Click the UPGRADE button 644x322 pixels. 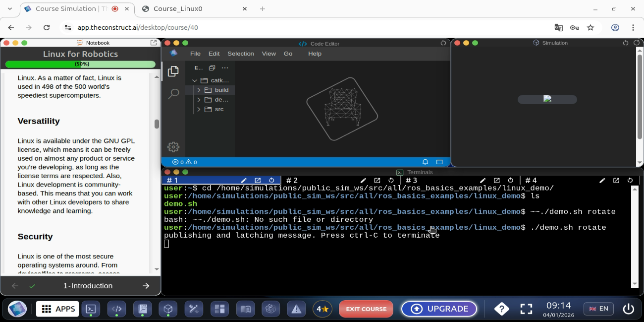click(x=439, y=309)
